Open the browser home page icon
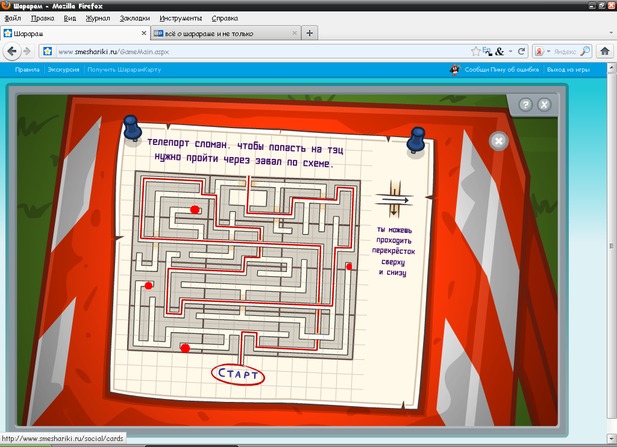 [605, 51]
